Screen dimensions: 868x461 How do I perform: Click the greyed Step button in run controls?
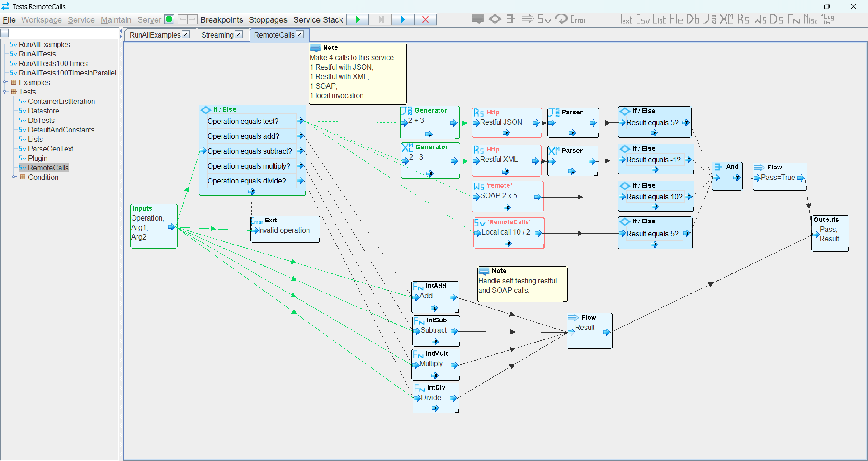pyautogui.click(x=381, y=19)
